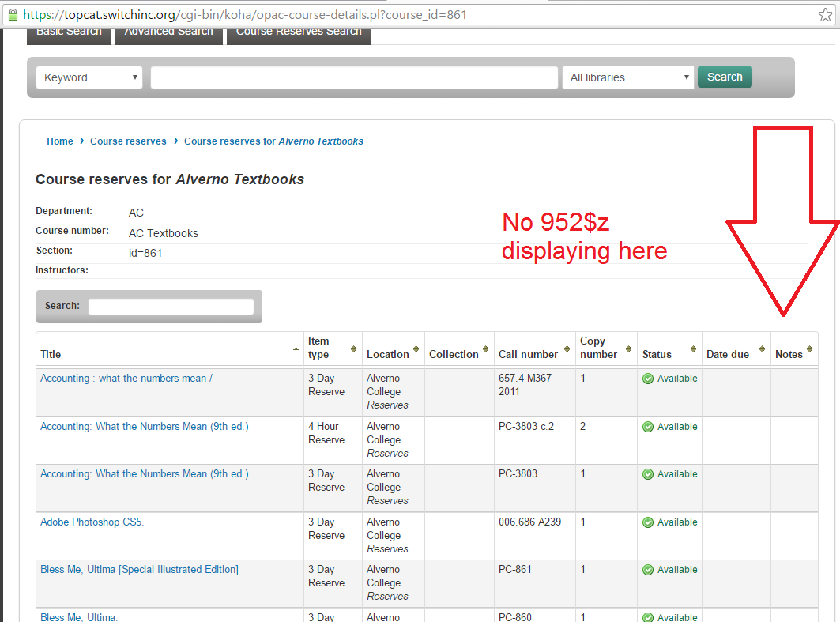Open the Course Reserves Search tab
Screen dimensions: 840x622
click(x=299, y=33)
